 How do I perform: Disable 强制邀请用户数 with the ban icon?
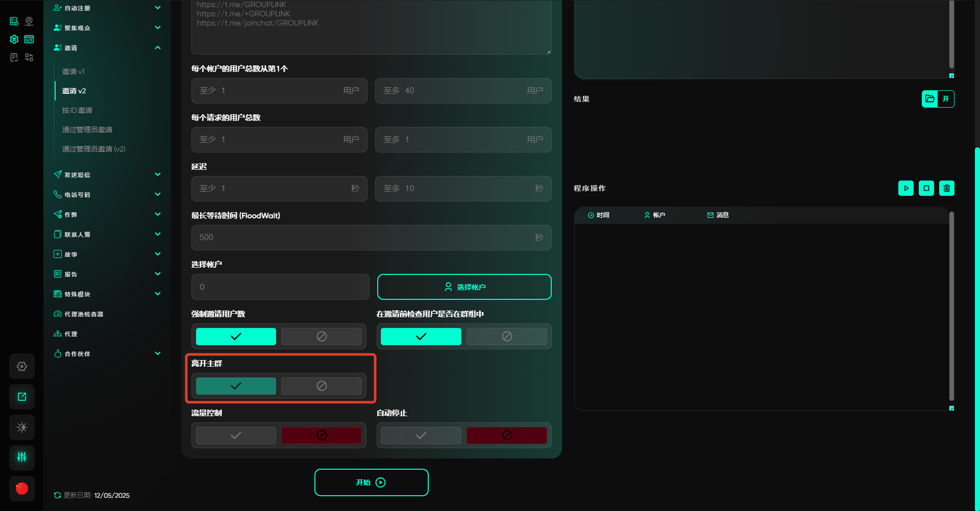tap(322, 337)
